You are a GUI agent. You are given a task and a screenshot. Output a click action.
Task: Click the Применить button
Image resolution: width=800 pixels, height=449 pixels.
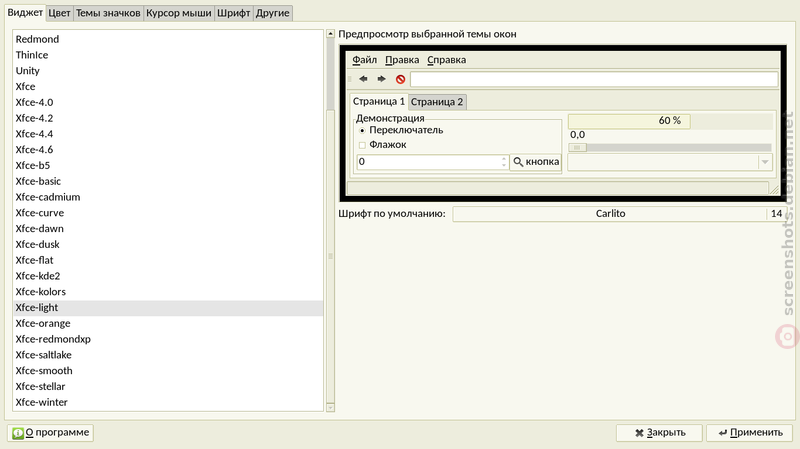(749, 433)
